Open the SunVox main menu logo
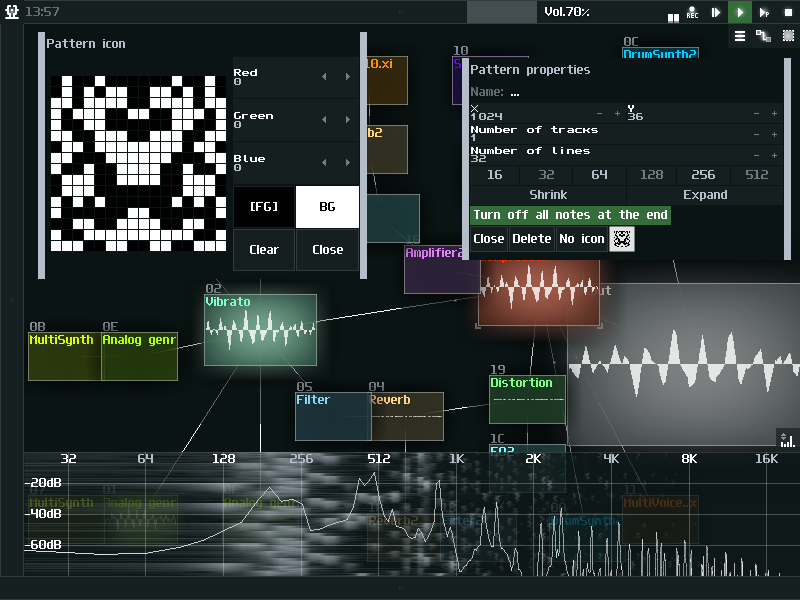Screen dimensions: 800x600 tap(10, 12)
